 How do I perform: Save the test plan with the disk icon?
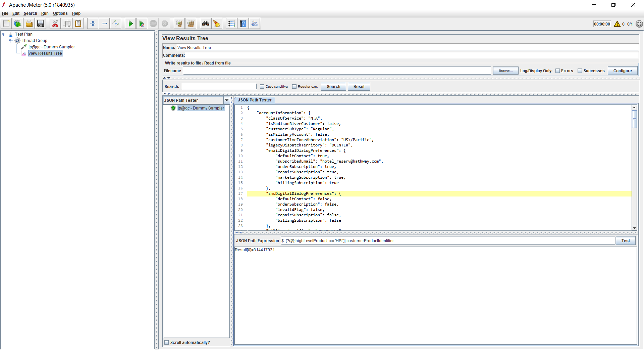click(41, 23)
